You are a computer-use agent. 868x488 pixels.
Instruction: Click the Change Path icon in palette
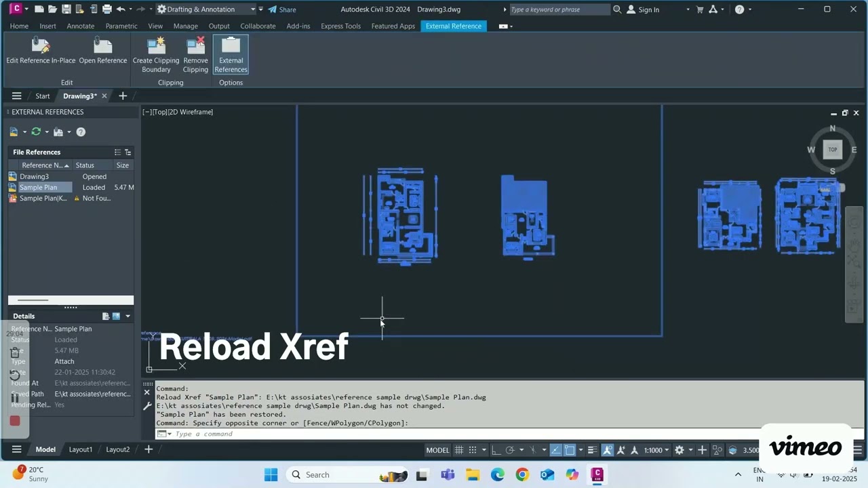click(x=58, y=132)
